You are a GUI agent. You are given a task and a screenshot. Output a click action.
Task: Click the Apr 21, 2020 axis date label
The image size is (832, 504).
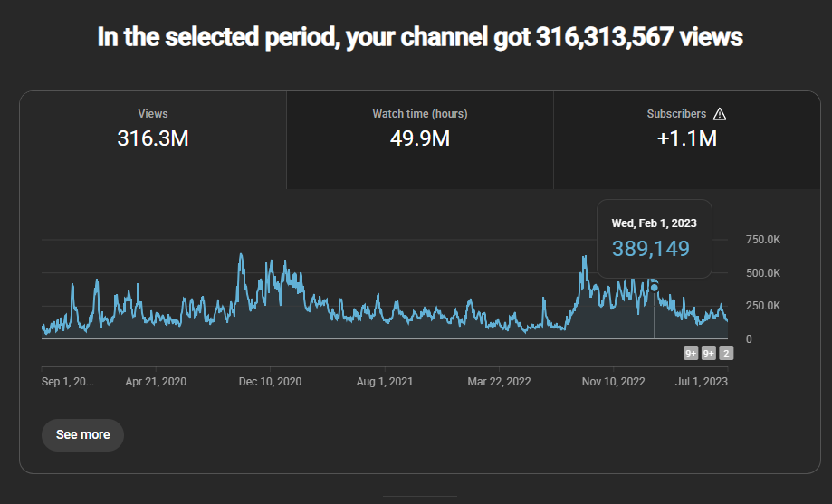pos(156,382)
